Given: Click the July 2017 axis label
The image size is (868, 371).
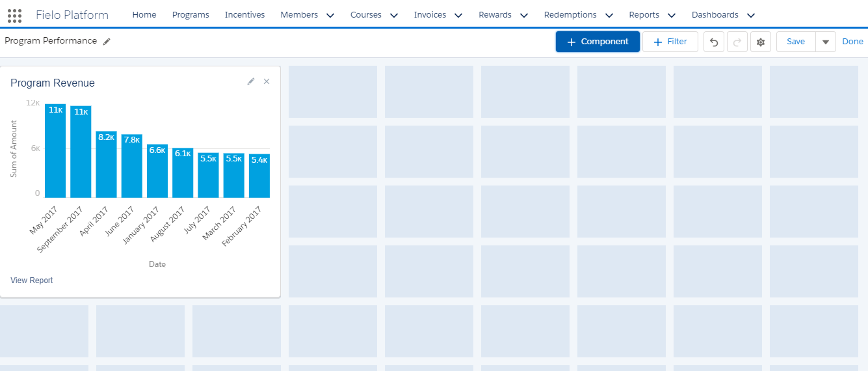Looking at the screenshot, I should coord(196,221).
